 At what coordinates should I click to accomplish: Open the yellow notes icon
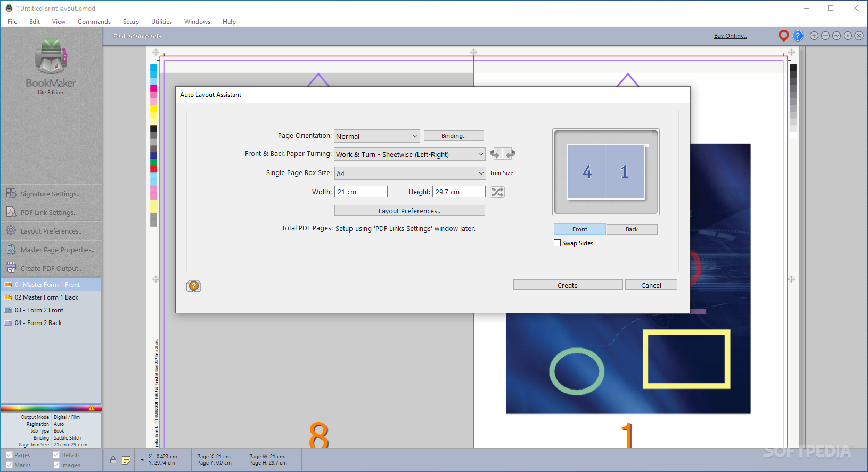[126, 460]
